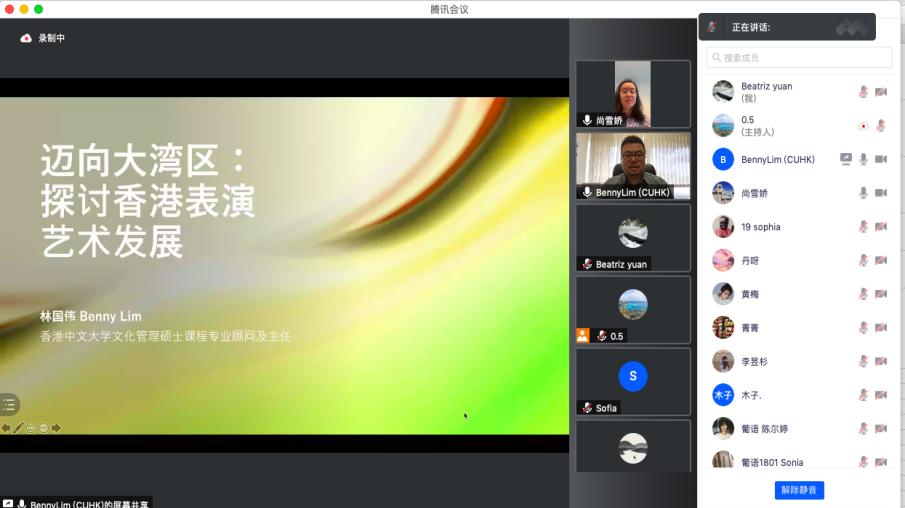Click the host badge icon on 0.5 tile
The width and height of the screenshot is (905, 508).
click(583, 336)
